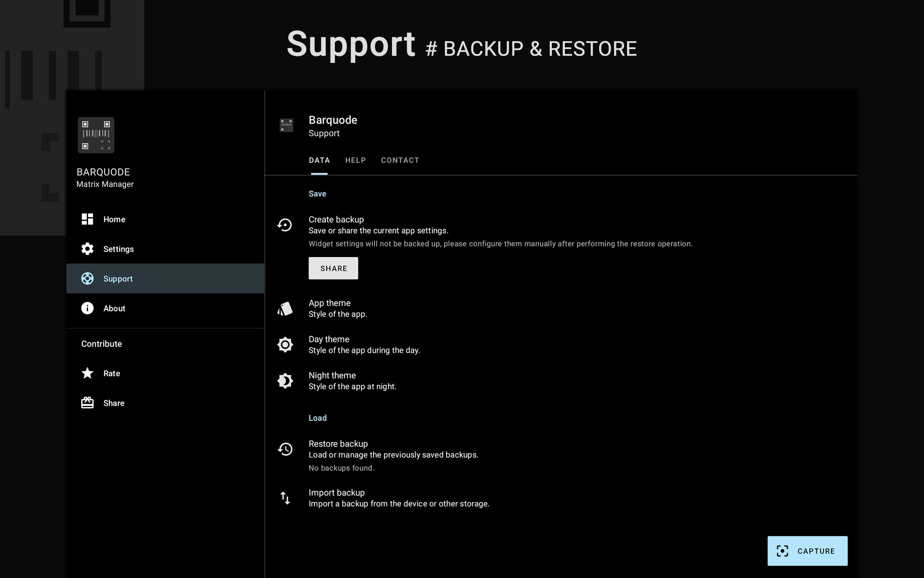The height and width of the screenshot is (578, 924).
Task: Select Share under Contribute
Action: [165, 403]
